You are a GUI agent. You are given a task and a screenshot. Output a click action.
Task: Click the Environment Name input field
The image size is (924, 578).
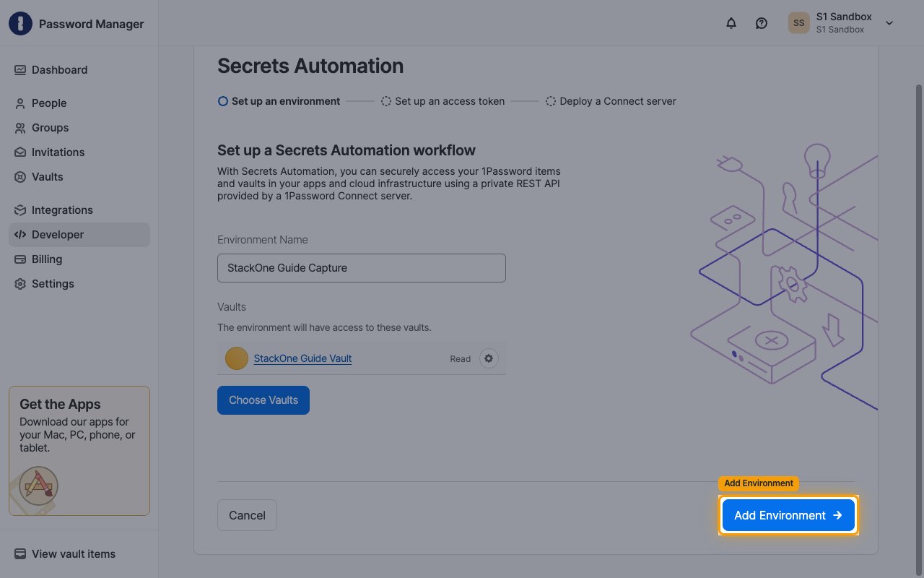click(362, 268)
